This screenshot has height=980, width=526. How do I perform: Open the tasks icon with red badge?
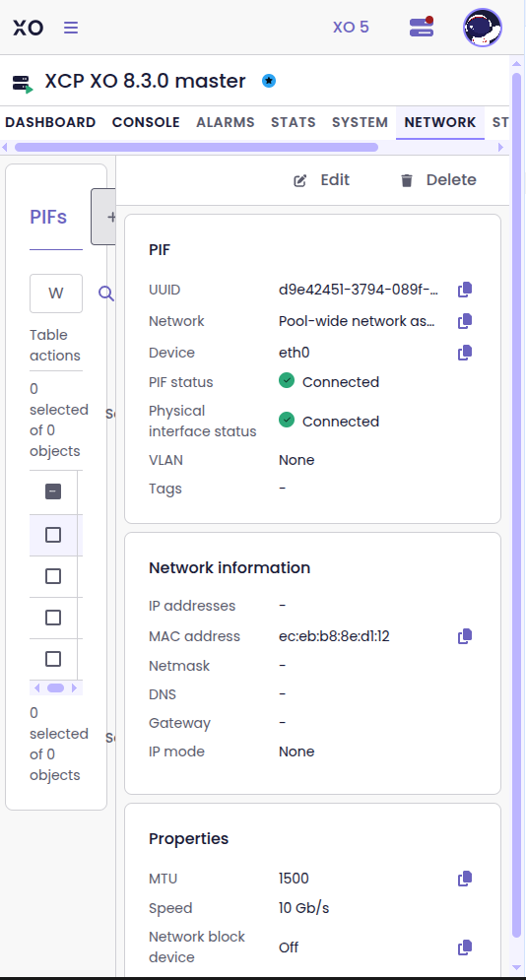pyautogui.click(x=422, y=27)
